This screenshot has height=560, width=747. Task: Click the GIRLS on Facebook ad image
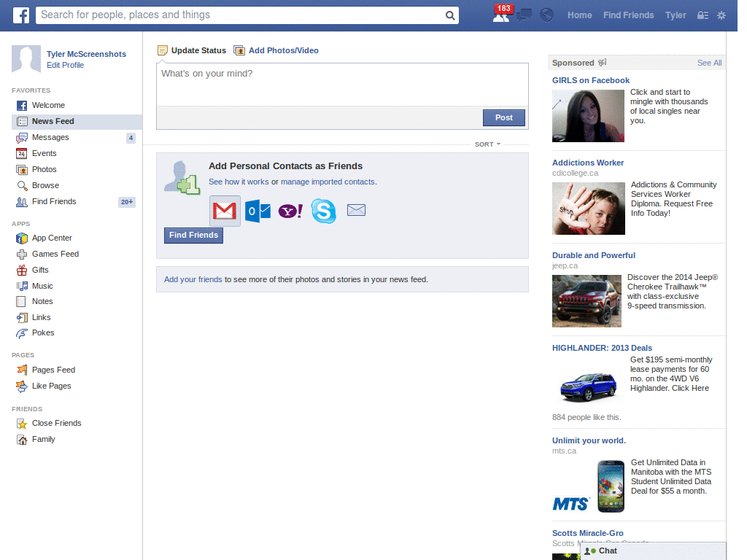pyautogui.click(x=588, y=116)
